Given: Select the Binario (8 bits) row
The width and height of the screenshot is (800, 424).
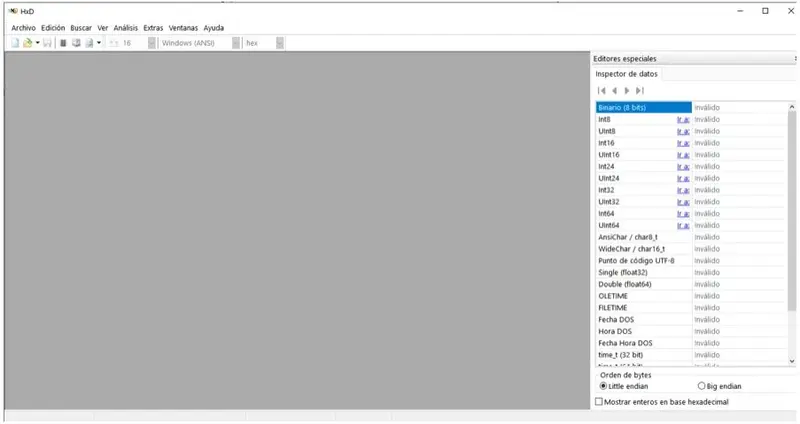Looking at the screenshot, I should [x=692, y=108].
